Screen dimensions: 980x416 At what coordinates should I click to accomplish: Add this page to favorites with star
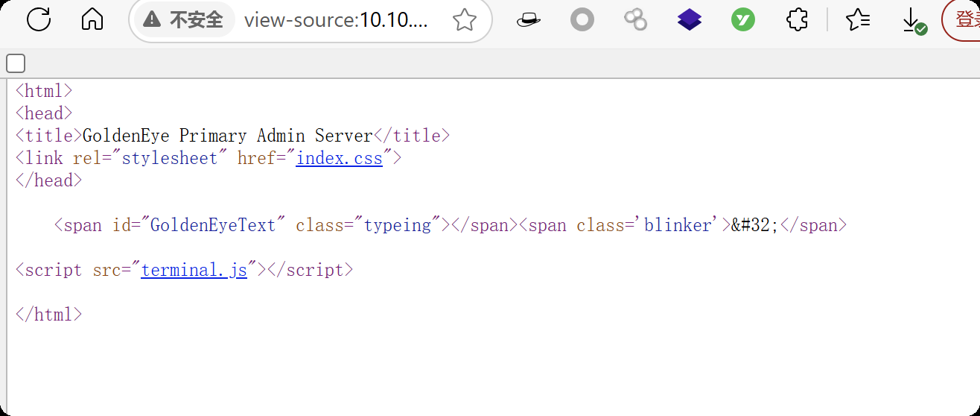[465, 20]
